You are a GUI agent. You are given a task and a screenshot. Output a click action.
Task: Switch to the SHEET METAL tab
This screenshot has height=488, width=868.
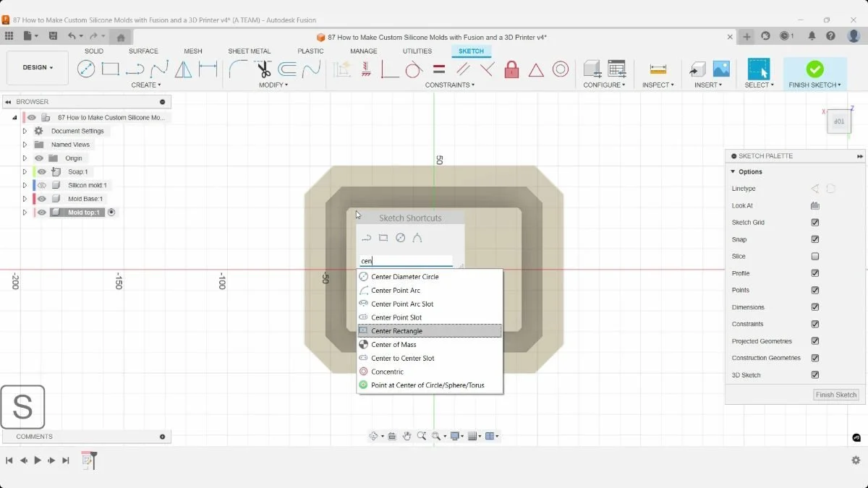click(249, 51)
